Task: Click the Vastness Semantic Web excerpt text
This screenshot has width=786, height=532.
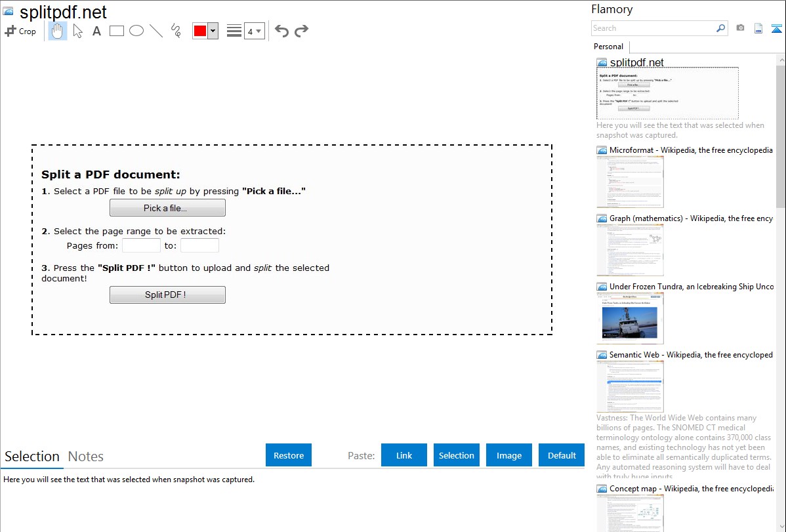Action: pos(684,447)
